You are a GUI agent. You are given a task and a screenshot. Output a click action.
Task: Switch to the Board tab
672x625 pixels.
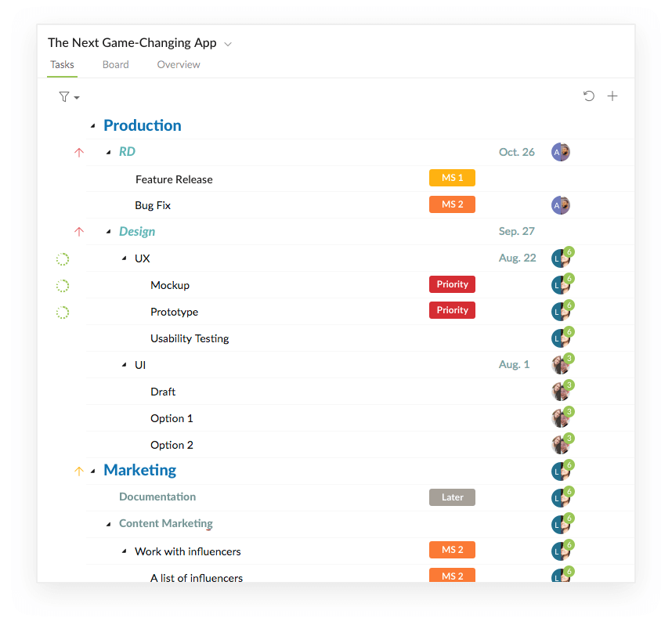click(x=116, y=65)
